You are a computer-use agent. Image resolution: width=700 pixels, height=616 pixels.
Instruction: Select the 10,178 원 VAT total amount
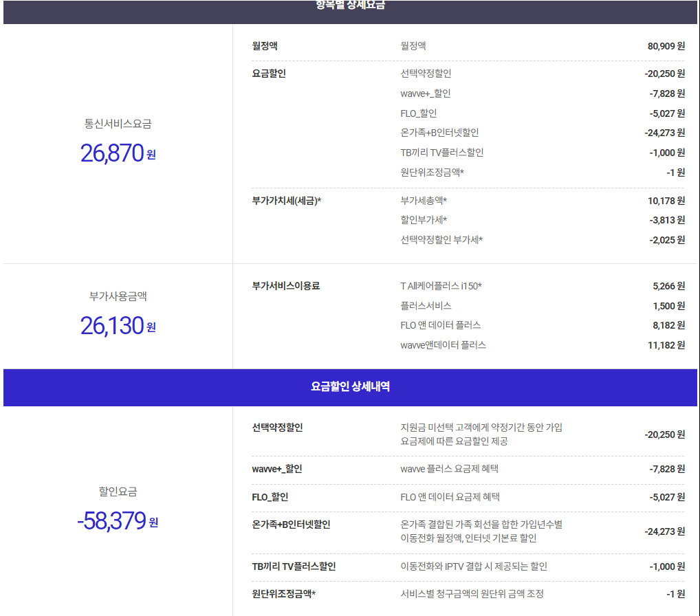tap(666, 201)
